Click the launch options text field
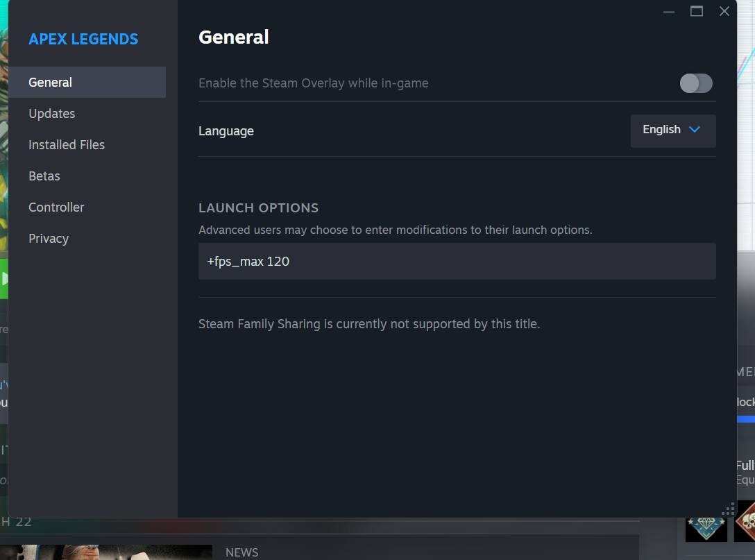The height and width of the screenshot is (560, 755). tap(457, 262)
